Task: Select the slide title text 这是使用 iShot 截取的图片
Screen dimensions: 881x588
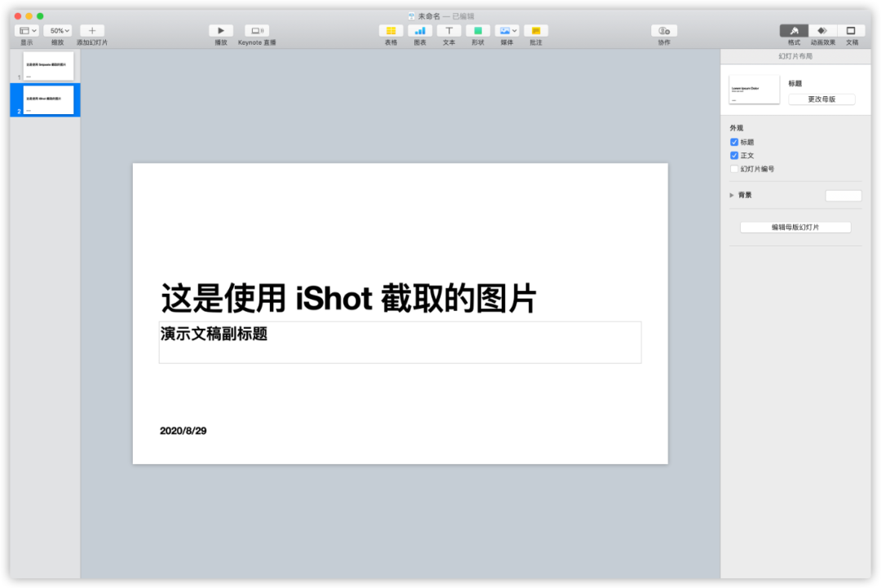Action: point(348,298)
